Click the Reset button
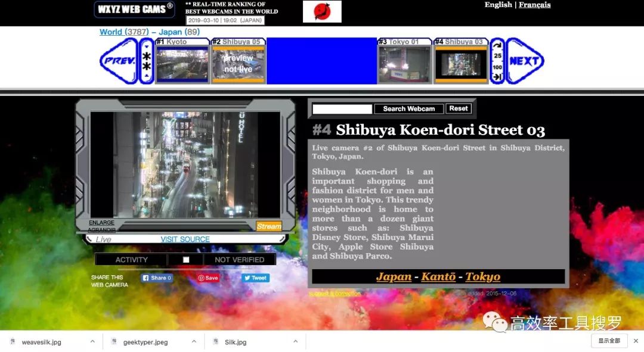 tap(459, 108)
